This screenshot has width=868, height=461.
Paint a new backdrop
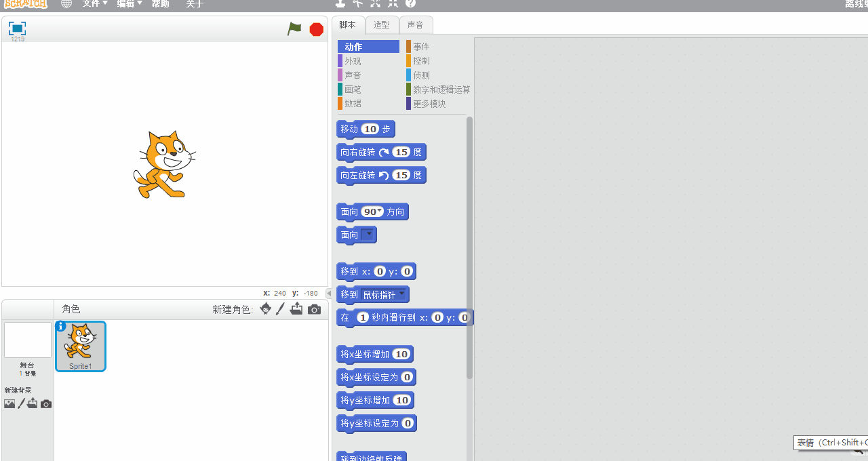point(21,404)
